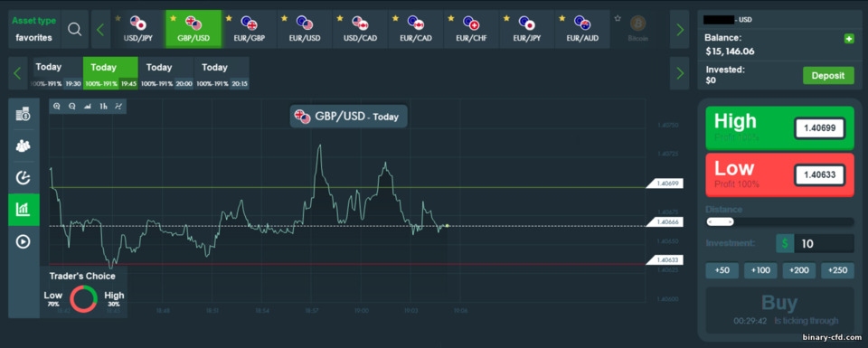
Task: Click the High strike price 1.40699 box
Action: pyautogui.click(x=819, y=128)
